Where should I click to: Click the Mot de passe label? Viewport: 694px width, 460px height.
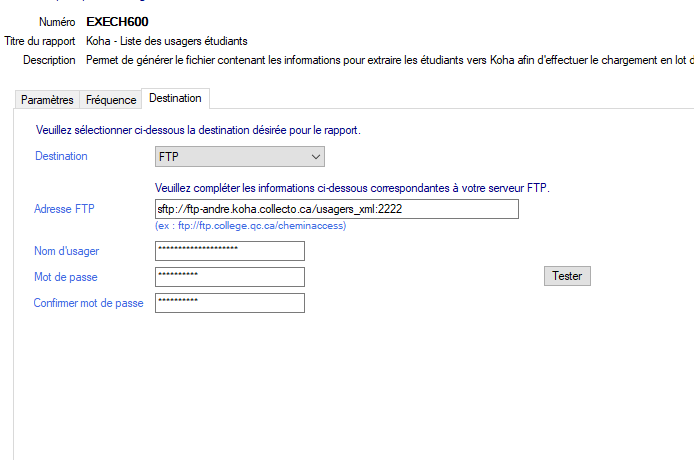click(65, 277)
